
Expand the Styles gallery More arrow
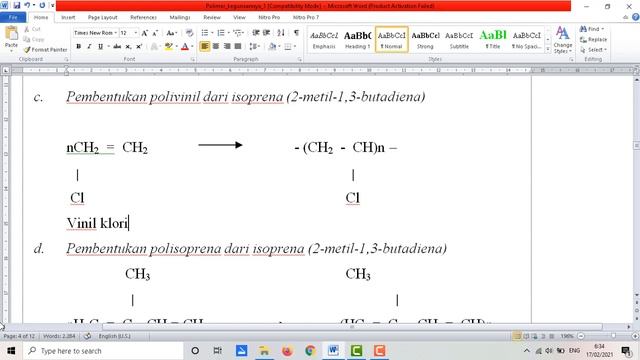(548, 50)
